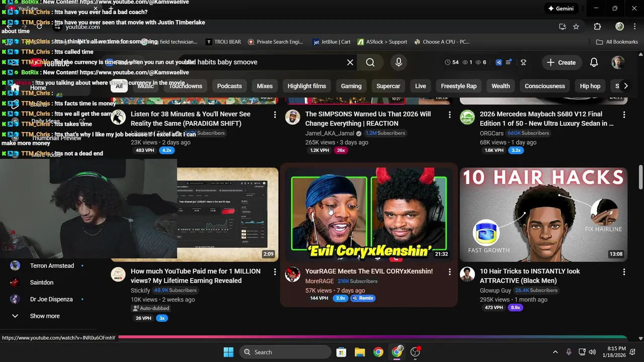The width and height of the screenshot is (644, 362).
Task: Open the YouTube account avatar menu
Action: (618, 62)
